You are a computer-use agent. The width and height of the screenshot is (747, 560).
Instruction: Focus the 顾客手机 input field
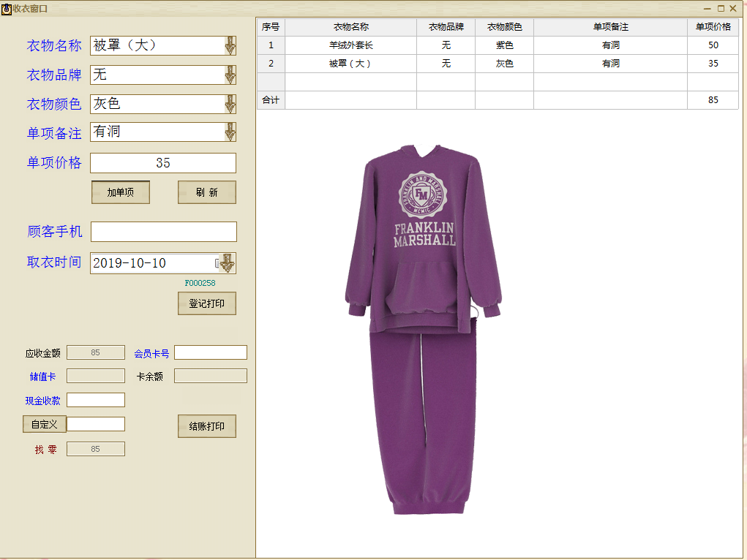(163, 232)
